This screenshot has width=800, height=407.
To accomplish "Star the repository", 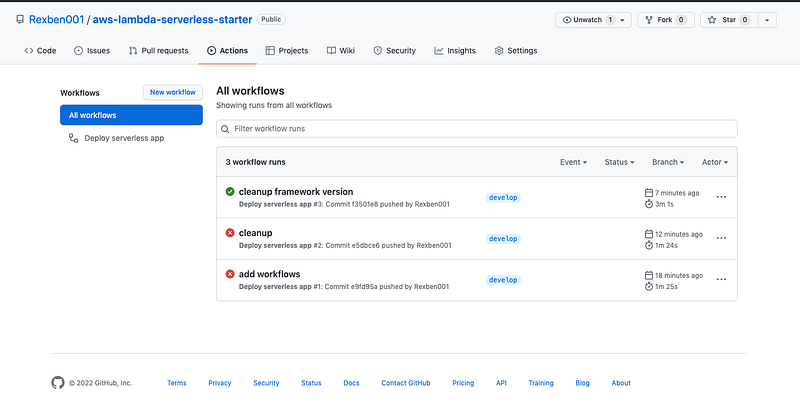I will pyautogui.click(x=729, y=20).
